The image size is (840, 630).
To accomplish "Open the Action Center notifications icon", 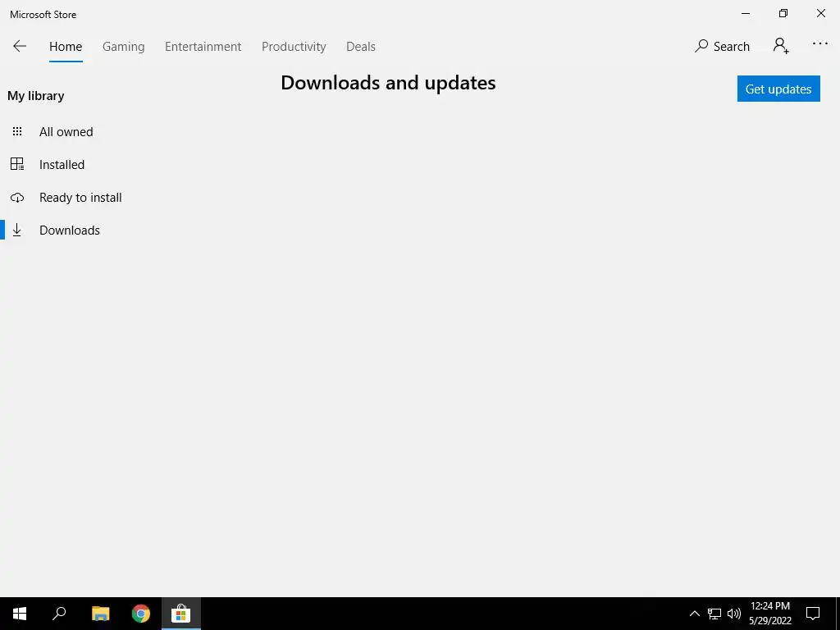I will [x=813, y=614].
